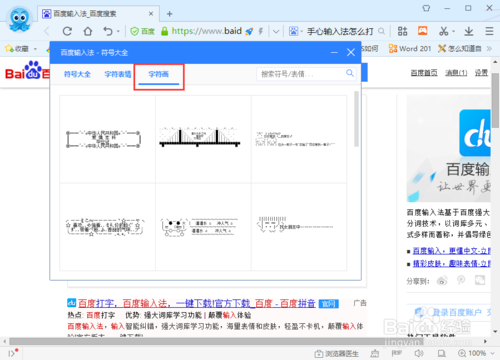This screenshot has height=360, width=500.
Task: Open 精彩皮肤,趣味表情 link
Action: pyautogui.click(x=451, y=263)
